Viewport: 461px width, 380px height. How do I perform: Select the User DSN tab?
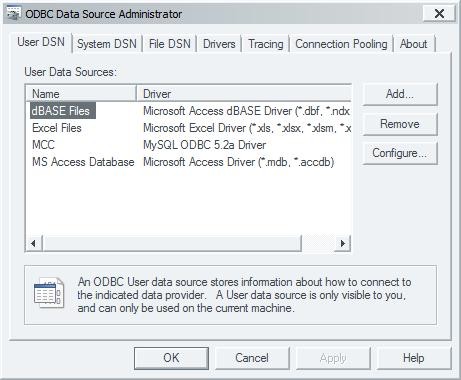[x=41, y=42]
